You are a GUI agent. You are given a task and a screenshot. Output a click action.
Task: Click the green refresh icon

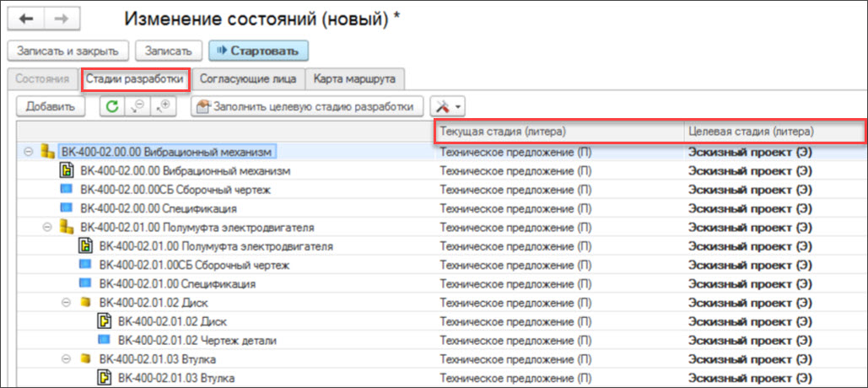coord(111,106)
